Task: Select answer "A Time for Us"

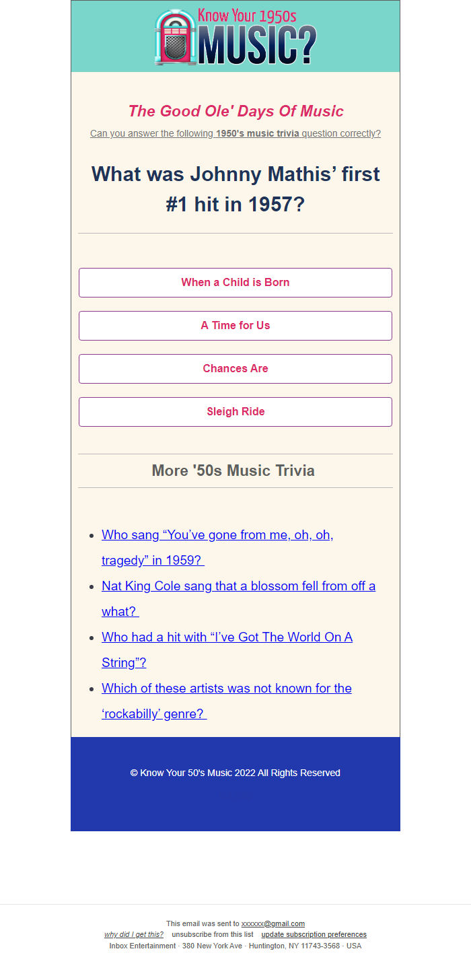Action: tap(235, 325)
